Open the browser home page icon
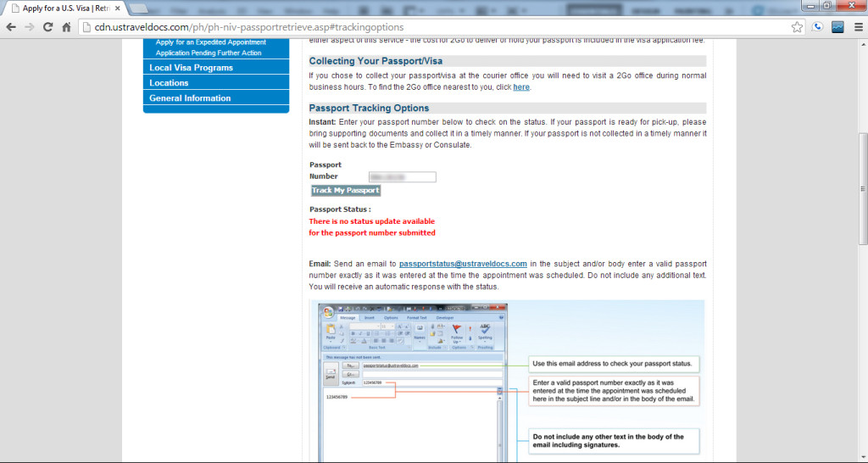The image size is (868, 463). 66,27
